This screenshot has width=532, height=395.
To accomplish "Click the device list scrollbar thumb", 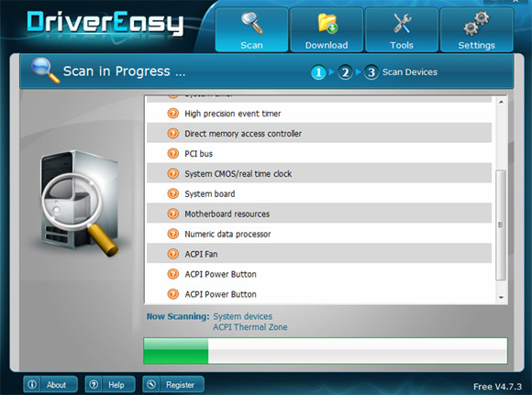I will click(x=501, y=225).
